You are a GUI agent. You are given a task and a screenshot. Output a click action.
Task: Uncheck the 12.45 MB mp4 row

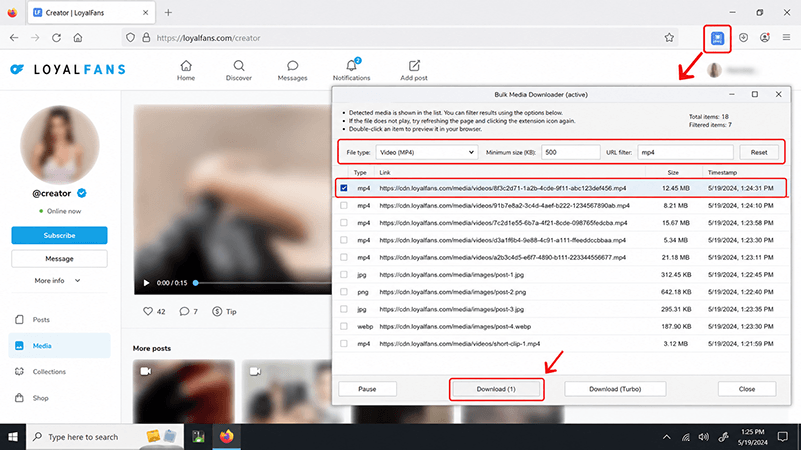click(x=344, y=188)
